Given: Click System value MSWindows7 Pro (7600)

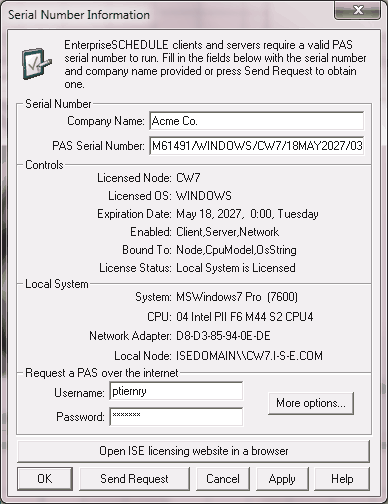Looking at the screenshot, I should coord(237,297).
